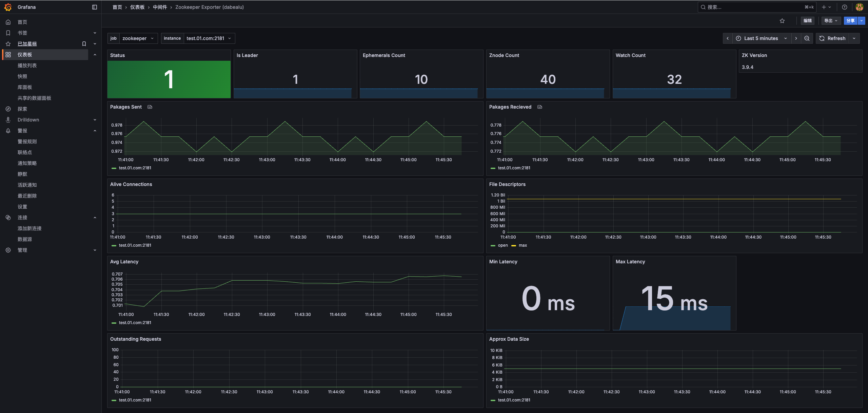Open the share options dropdown arrow

862,21
